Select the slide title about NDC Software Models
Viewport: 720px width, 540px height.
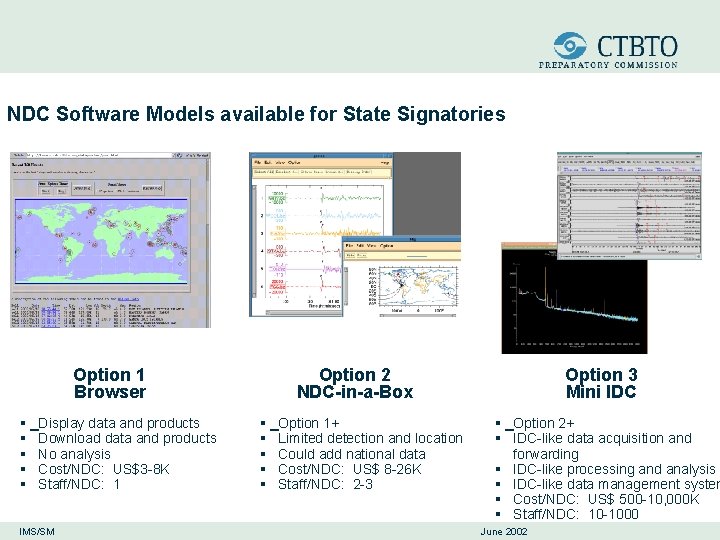point(256,114)
